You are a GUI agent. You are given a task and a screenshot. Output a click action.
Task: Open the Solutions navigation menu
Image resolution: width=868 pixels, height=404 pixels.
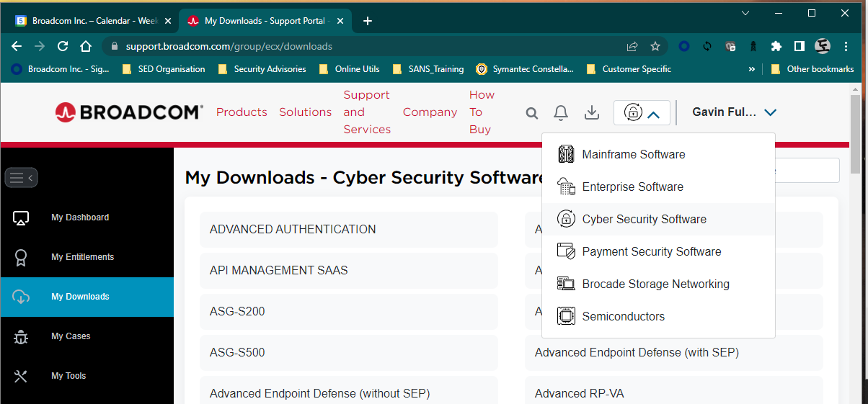306,112
